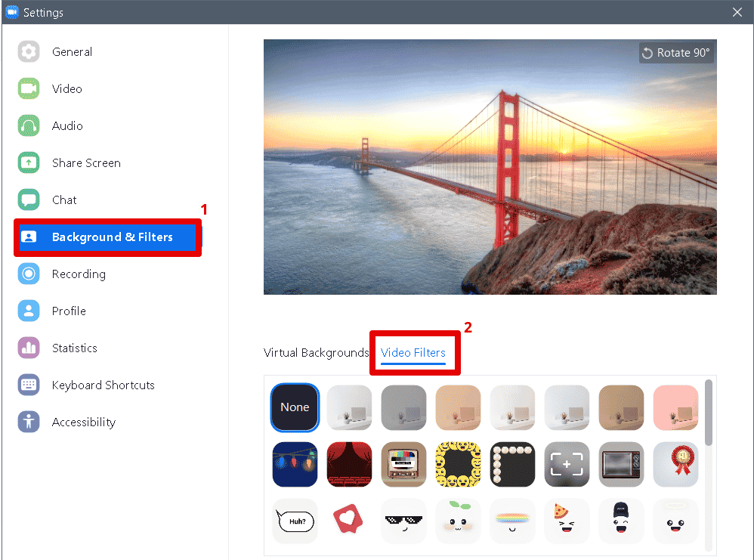Apply the pink color filter
Image resolution: width=754 pixels, height=560 pixels.
coord(675,407)
